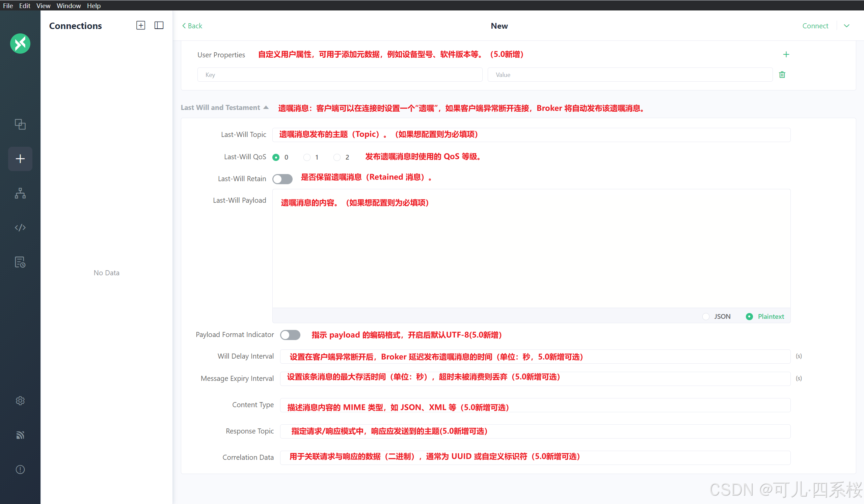Toggle the Last-Will Retain switch

282,179
